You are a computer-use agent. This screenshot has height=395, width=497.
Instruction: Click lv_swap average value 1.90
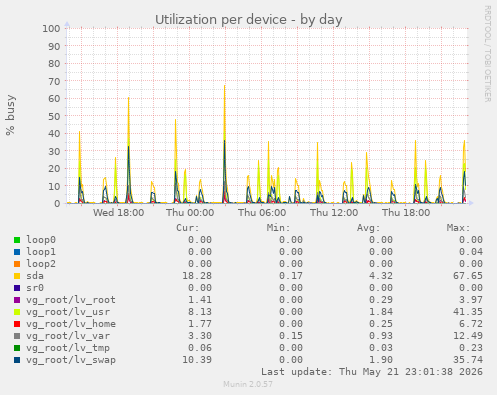coord(381,360)
